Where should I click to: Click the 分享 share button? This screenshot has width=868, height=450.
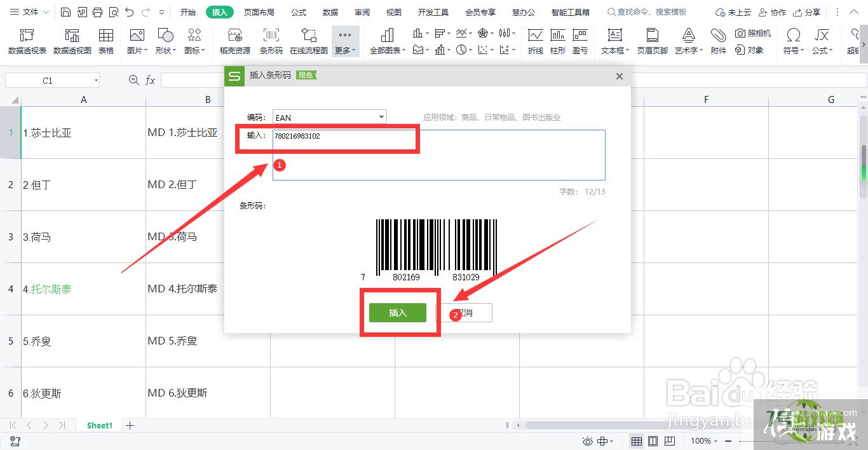tap(806, 12)
